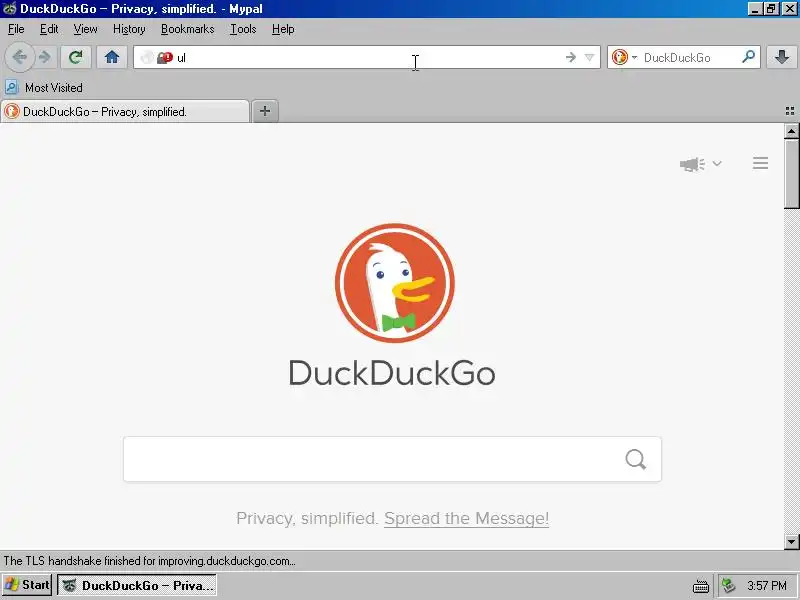800x600 pixels.
Task: Click the megaphone icon on the page
Action: 692,164
